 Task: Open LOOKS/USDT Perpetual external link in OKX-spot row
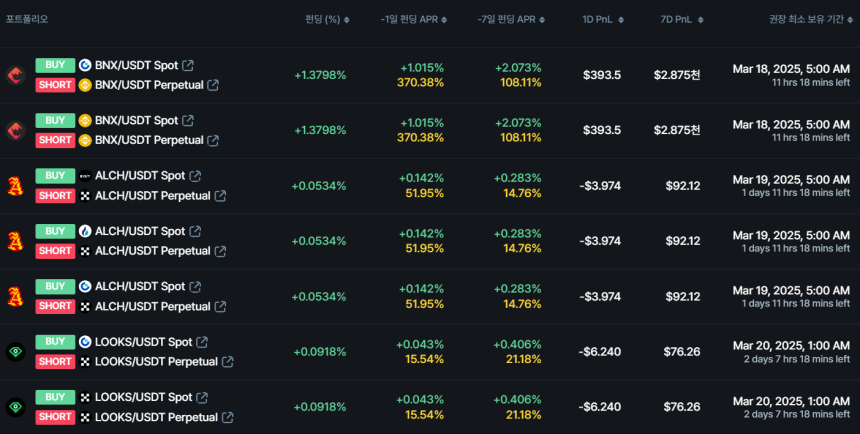(227, 417)
